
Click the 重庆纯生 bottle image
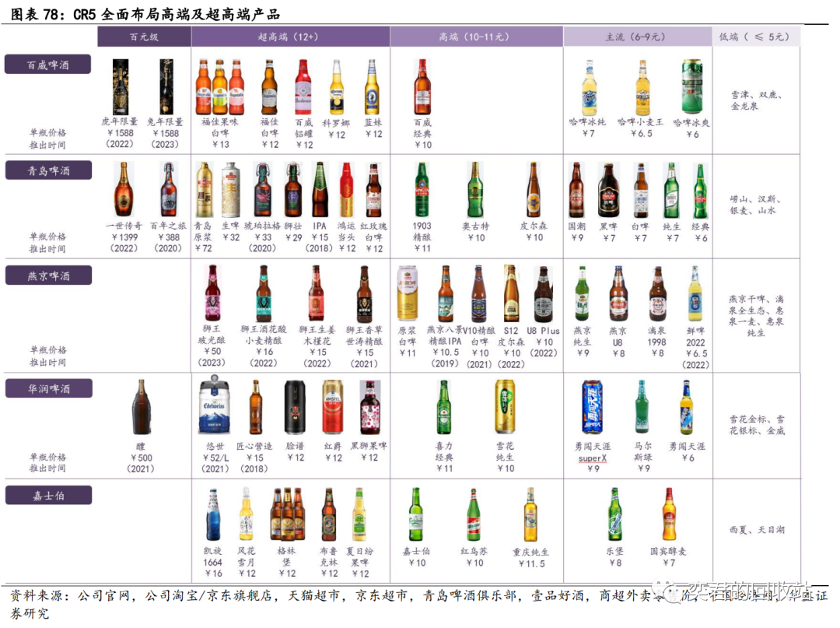click(x=530, y=514)
